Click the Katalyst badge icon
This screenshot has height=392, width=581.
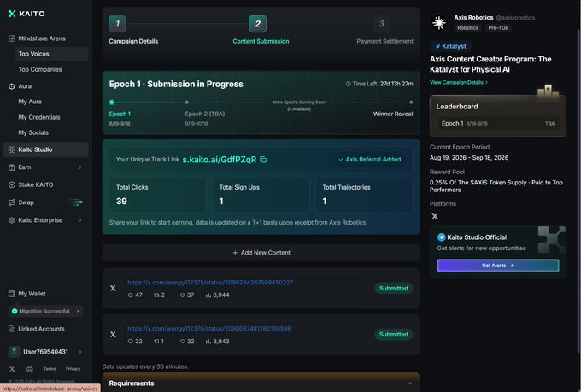coord(438,46)
